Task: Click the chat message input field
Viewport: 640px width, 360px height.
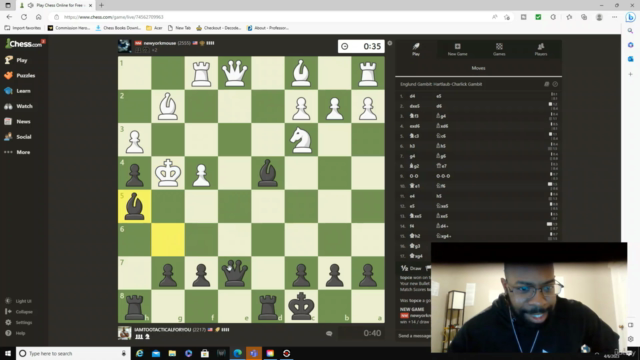Action: [x=414, y=336]
